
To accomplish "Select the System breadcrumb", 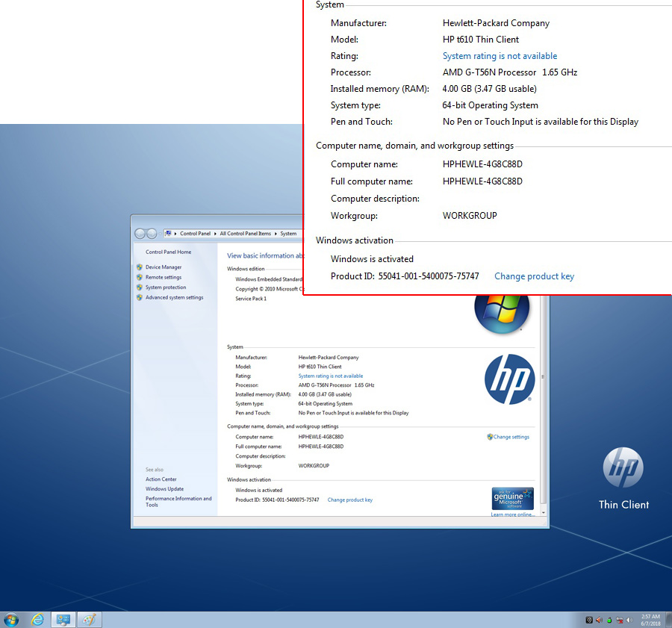I will (x=288, y=234).
